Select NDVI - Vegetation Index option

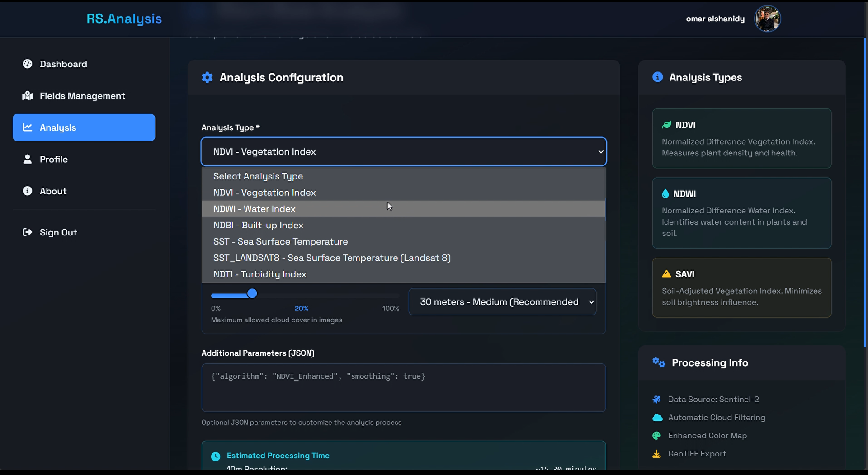tap(403, 193)
